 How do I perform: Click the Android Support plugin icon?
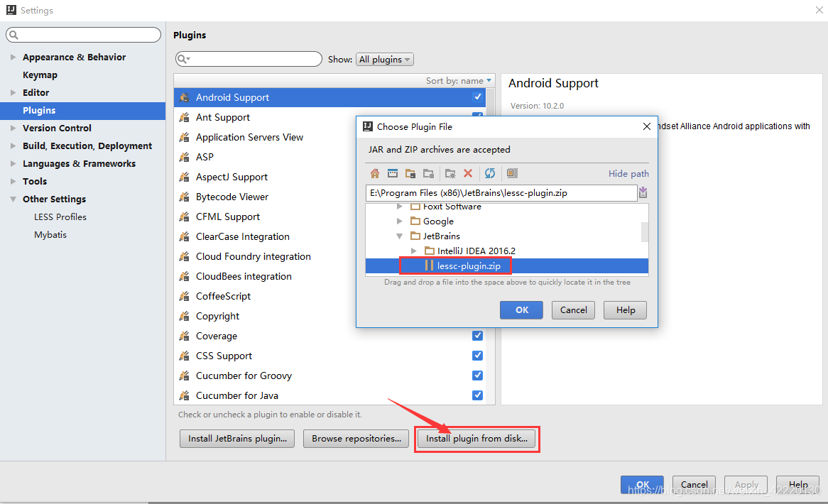pos(185,97)
